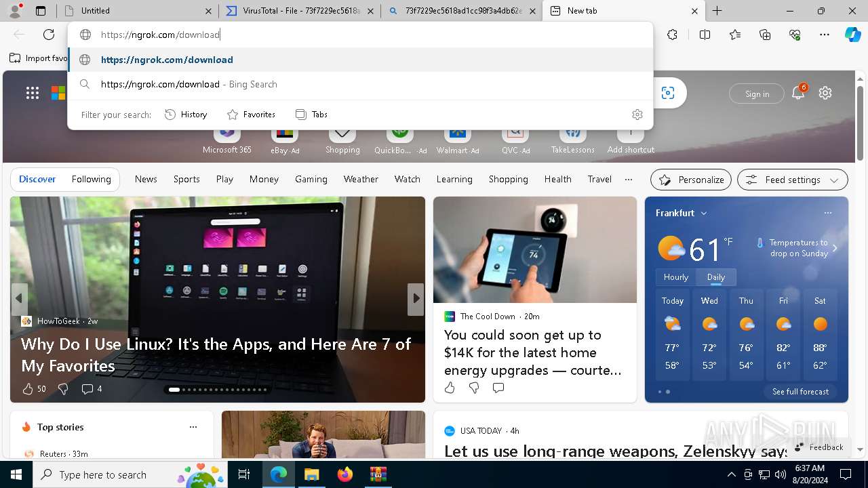Dislike the home energy upgrades article
This screenshot has width=868, height=488.
tap(474, 388)
